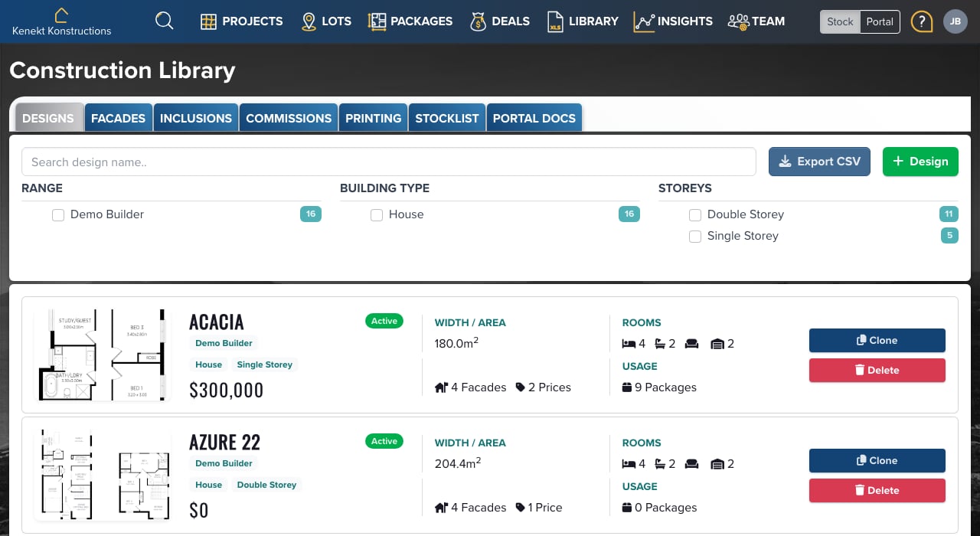Click the bath icon in Azure 22 rooms

click(x=660, y=464)
